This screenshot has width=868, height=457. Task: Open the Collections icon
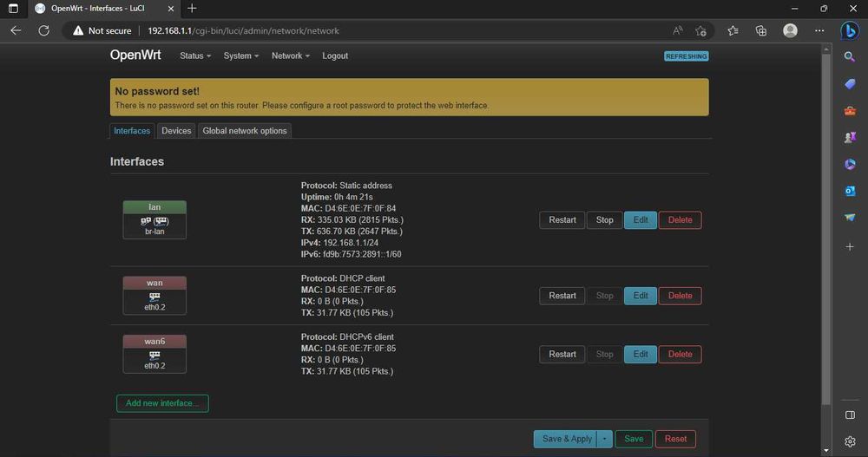coord(761,30)
